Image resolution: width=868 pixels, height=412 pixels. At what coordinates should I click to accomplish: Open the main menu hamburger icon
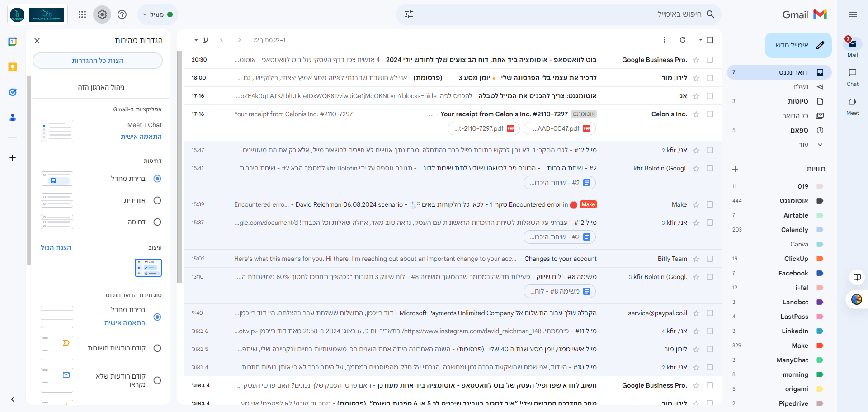click(x=853, y=14)
